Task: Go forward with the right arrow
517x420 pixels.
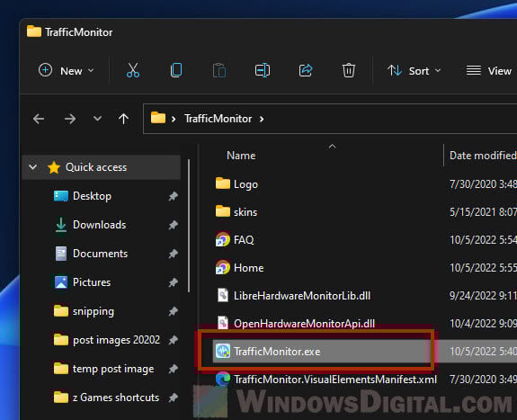Action: [x=70, y=119]
